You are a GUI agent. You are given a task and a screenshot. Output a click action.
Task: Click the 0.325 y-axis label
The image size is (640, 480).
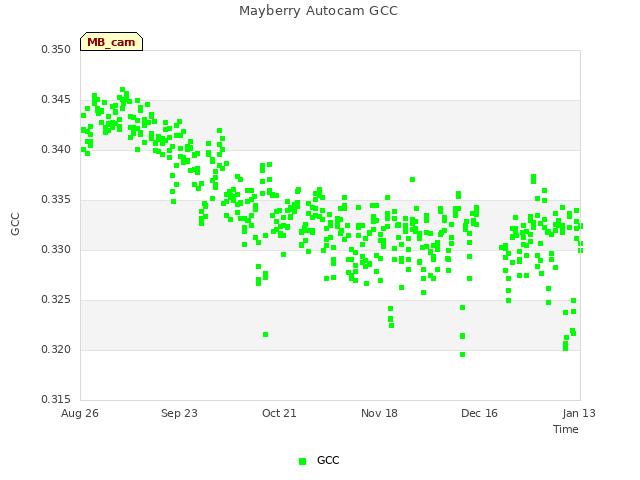(56, 300)
